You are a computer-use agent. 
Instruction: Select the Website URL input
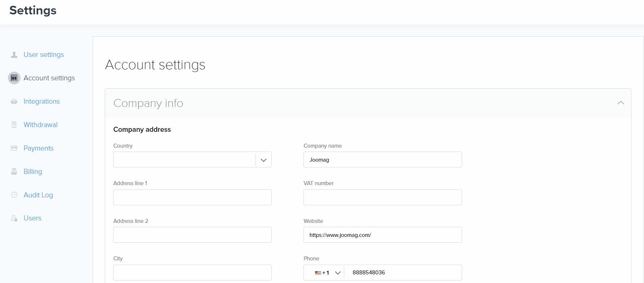382,235
